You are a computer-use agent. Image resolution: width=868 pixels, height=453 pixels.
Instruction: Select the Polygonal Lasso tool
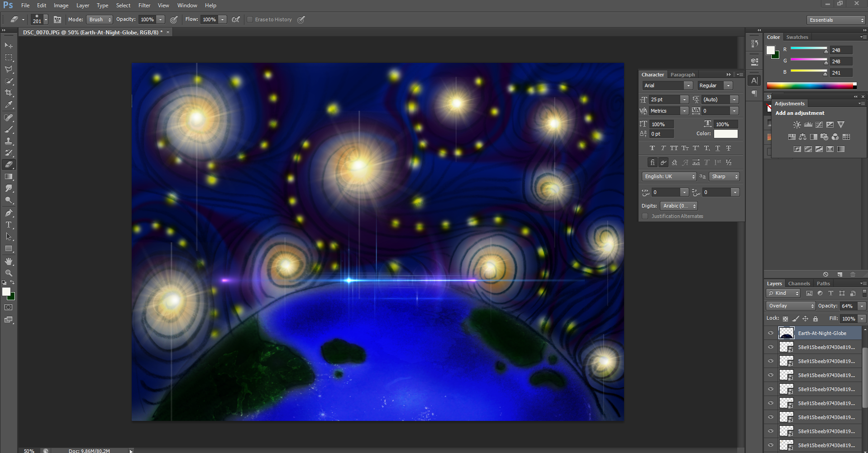tap(9, 69)
